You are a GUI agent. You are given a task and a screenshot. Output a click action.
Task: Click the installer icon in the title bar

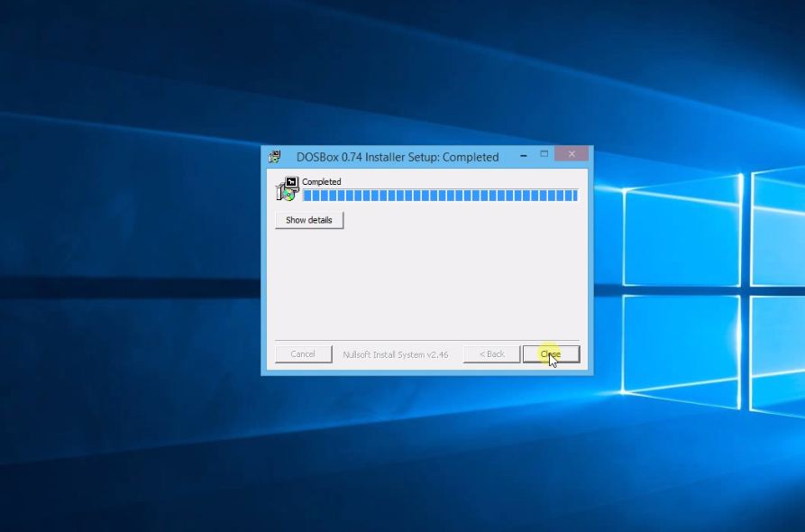275,157
